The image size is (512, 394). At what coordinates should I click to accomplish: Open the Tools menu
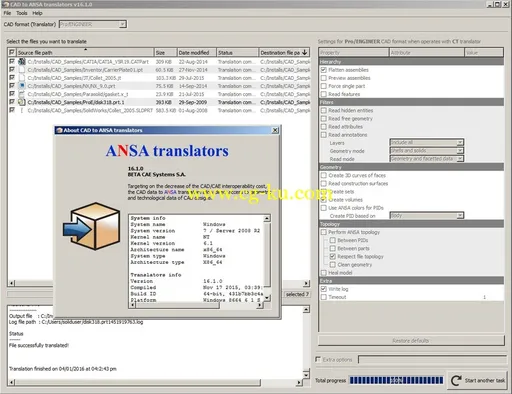22,13
